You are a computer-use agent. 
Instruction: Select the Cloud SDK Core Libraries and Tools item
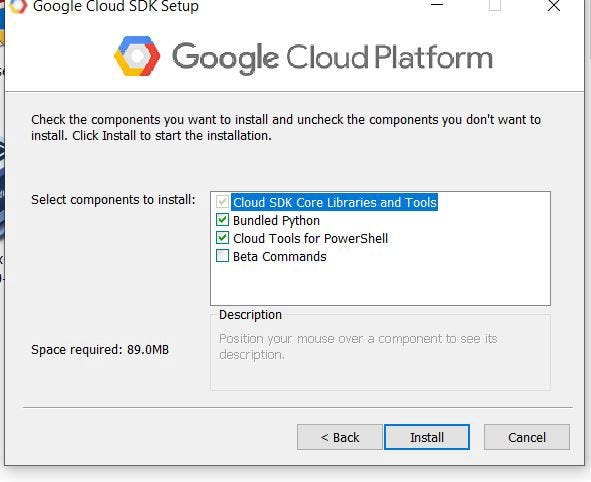pos(335,202)
